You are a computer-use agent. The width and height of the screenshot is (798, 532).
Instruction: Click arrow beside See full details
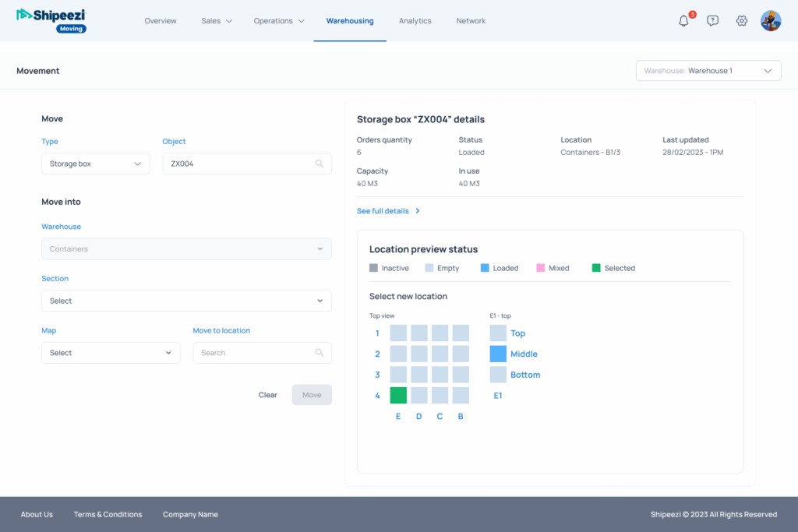[418, 211]
